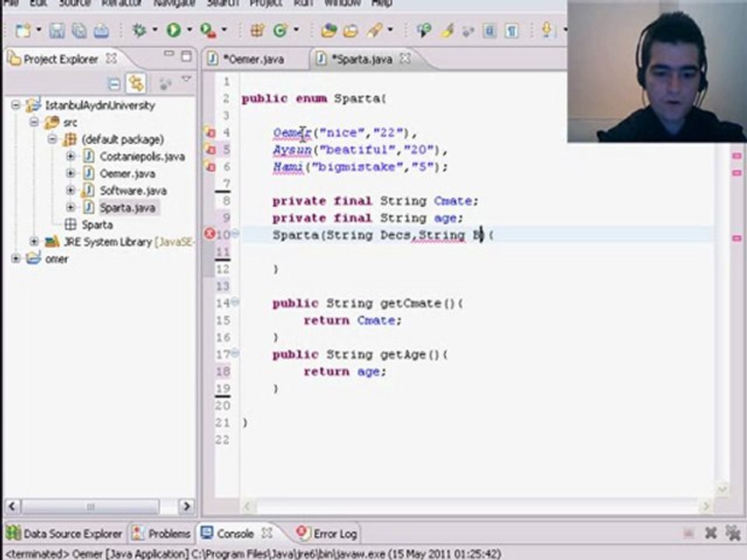Viewport: 747px width, 560px height.
Task: Create a new Java class with the green C icon
Action: click(279, 31)
